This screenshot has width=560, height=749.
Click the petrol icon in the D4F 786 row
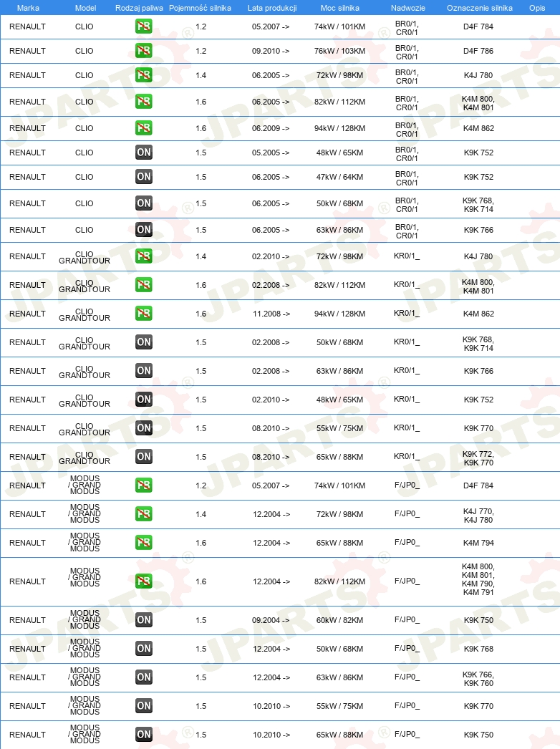[x=144, y=51]
